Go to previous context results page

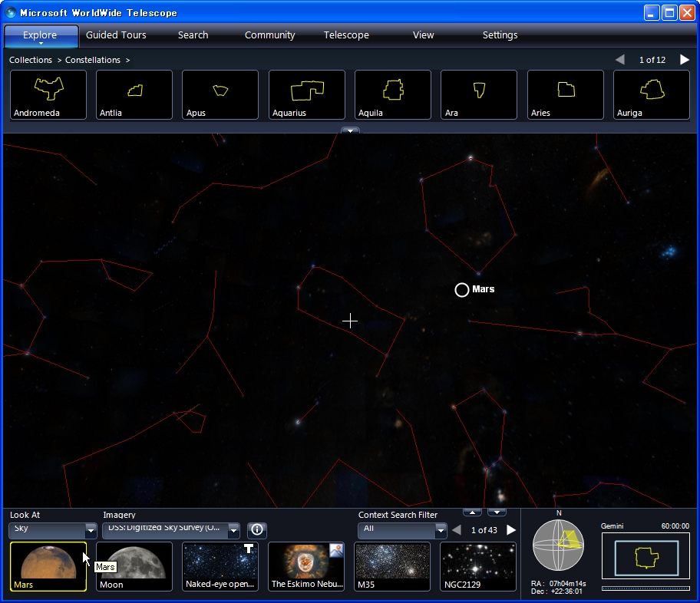[x=457, y=530]
